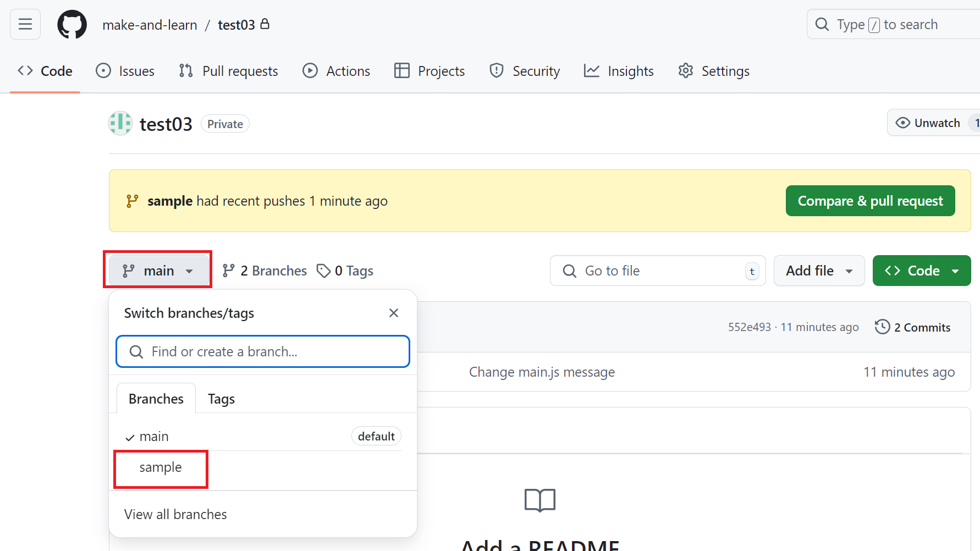Click the book README icon
This screenshot has width=980, height=551.
coord(540,500)
